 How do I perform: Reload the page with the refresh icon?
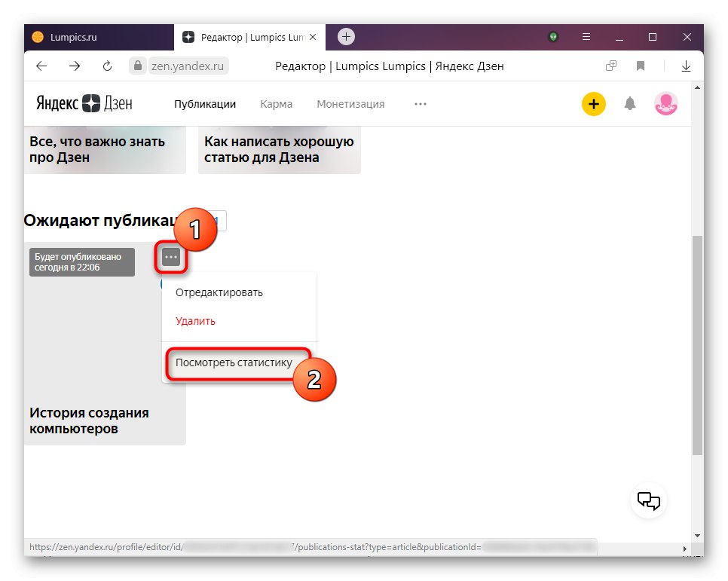click(107, 66)
